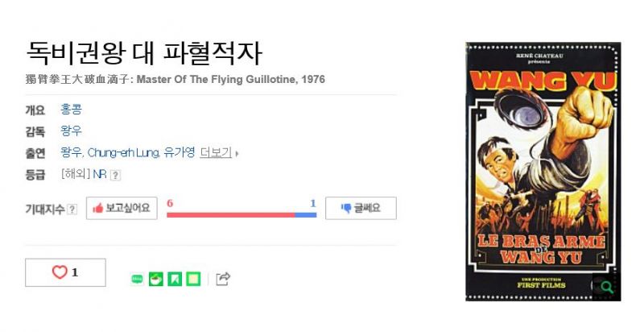The height and width of the screenshot is (332, 644).
Task: Click the yellow memo share icon
Action: (193, 279)
